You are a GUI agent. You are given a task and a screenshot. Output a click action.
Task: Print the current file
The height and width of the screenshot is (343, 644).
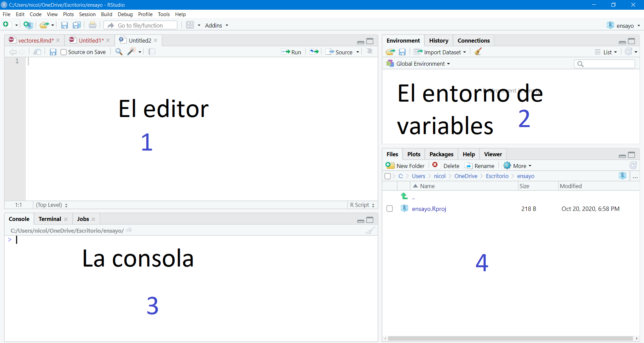point(93,25)
